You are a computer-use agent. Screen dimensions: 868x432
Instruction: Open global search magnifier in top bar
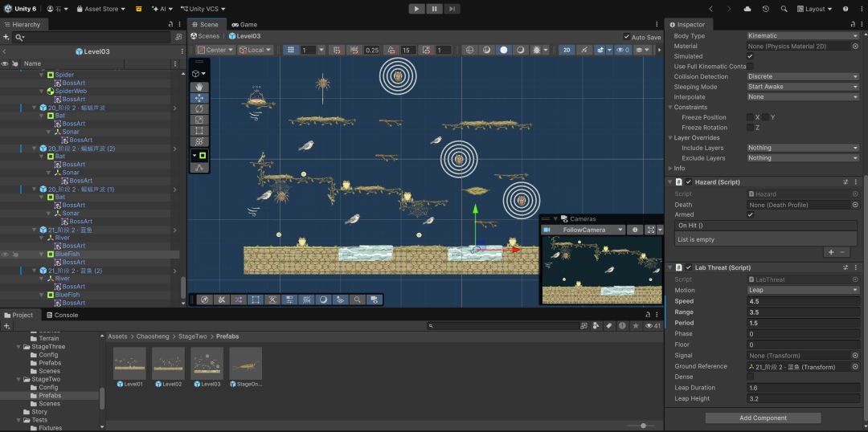pos(784,9)
